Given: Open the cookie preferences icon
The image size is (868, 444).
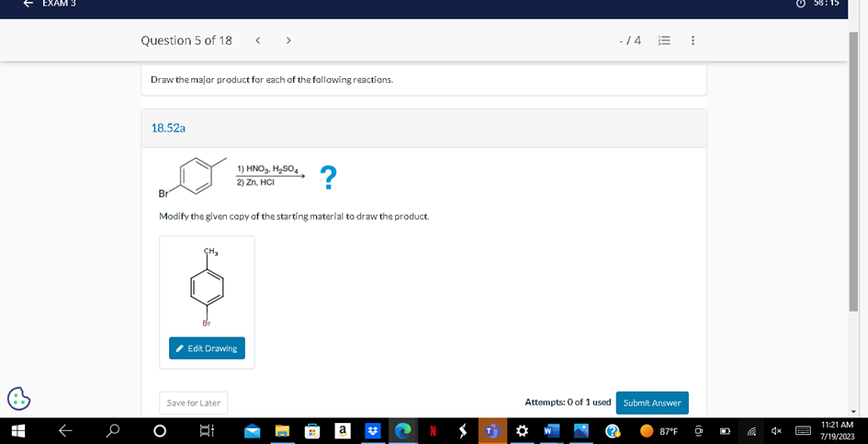Looking at the screenshot, I should click(x=18, y=397).
